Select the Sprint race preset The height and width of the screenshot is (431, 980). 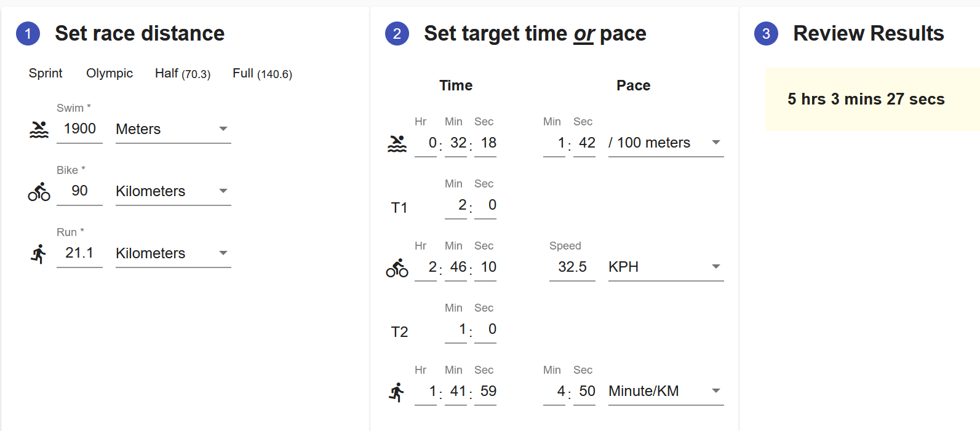[x=46, y=73]
